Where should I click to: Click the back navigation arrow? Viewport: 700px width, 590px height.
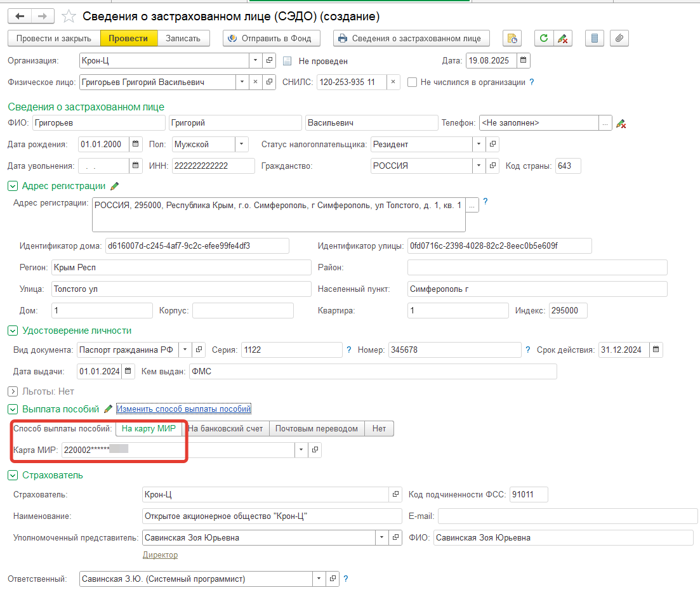[x=20, y=16]
